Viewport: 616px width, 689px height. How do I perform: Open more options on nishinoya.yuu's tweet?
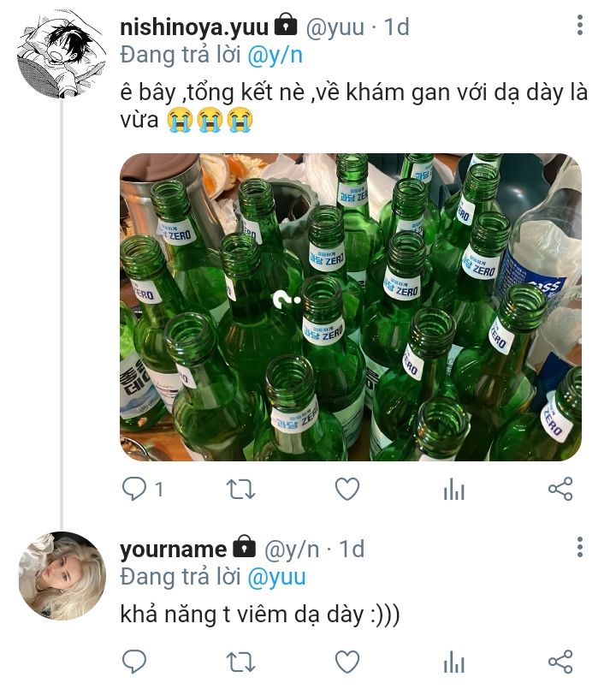click(580, 25)
